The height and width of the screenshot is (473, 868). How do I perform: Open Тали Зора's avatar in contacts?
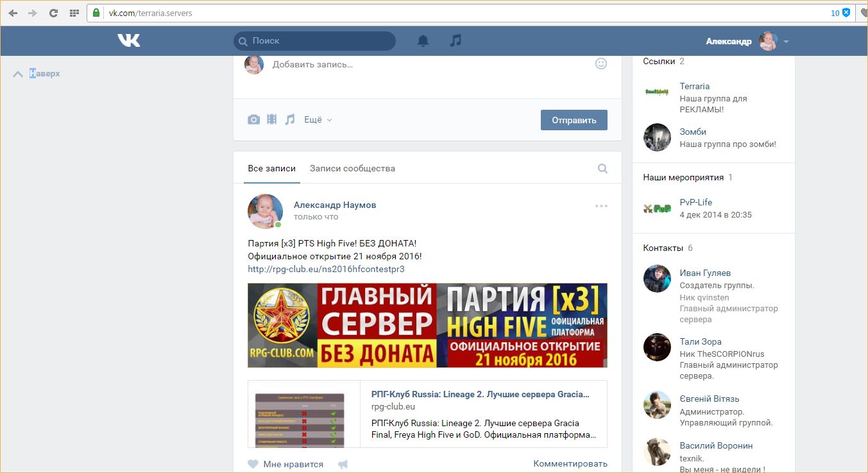(x=657, y=347)
